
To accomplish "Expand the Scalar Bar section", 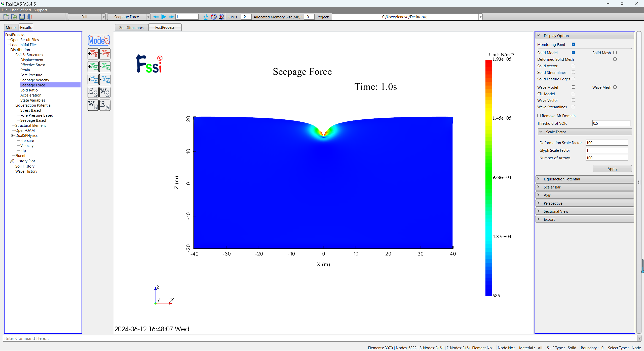I will 585,187.
